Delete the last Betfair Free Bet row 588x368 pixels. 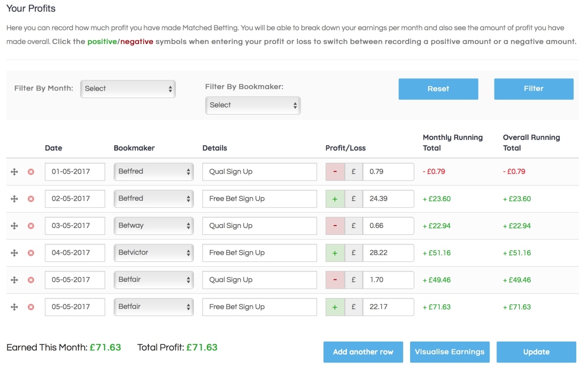[x=31, y=307]
